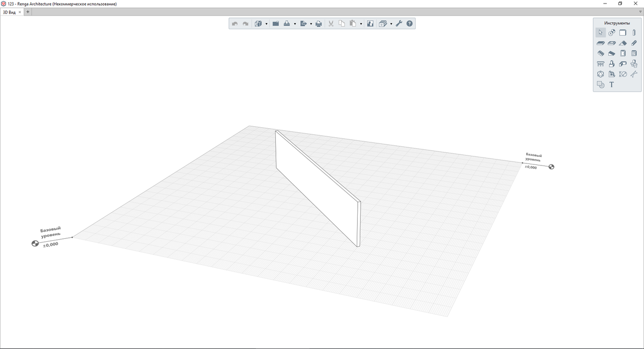Select the wall in the 3D view

click(x=317, y=189)
